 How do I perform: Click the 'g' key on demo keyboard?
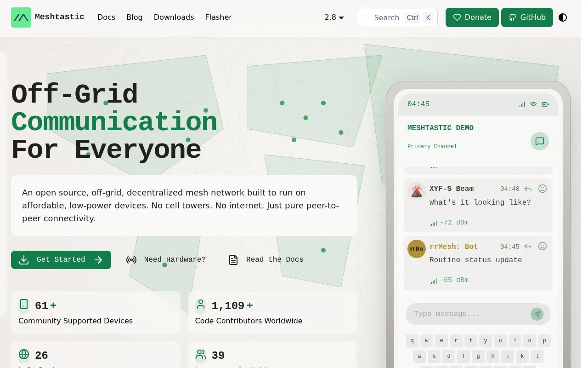tap(478, 356)
